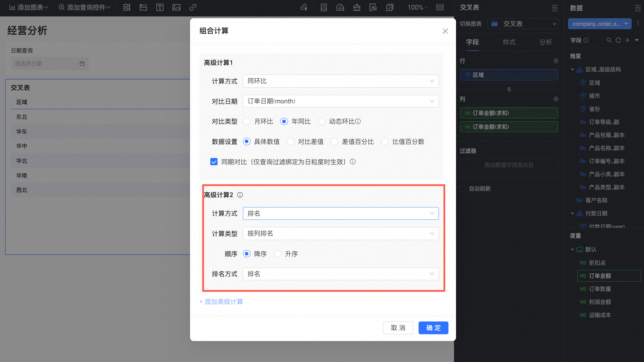
Task: Click the 添加高级计算 link
Action: pos(221,302)
